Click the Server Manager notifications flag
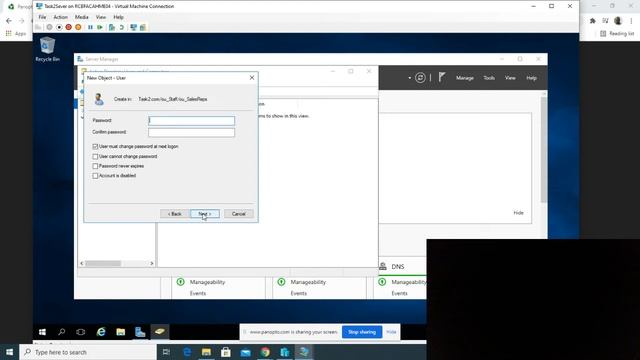Image resolution: width=640 pixels, height=360 pixels. pos(442,77)
